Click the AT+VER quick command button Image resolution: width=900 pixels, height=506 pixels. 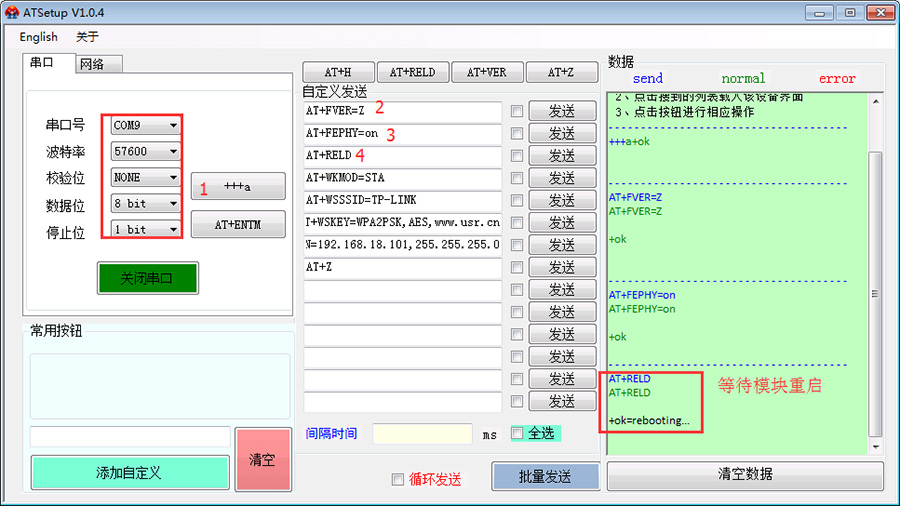(x=487, y=73)
